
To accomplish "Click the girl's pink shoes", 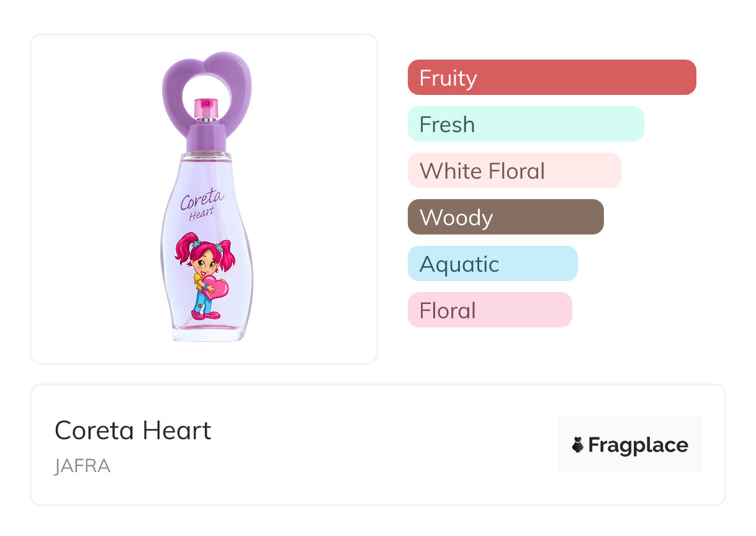I will coord(205,315).
